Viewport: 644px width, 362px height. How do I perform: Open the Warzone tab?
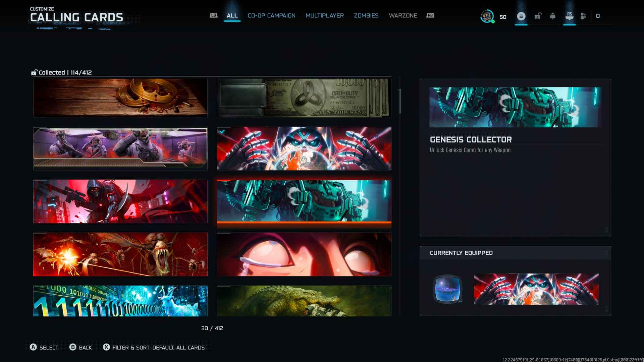[403, 16]
